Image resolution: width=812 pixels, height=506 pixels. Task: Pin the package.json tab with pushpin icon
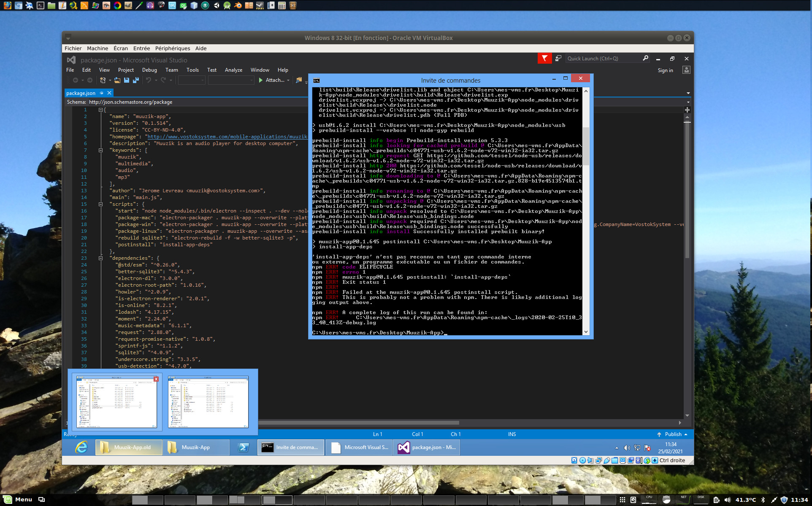pyautogui.click(x=102, y=93)
